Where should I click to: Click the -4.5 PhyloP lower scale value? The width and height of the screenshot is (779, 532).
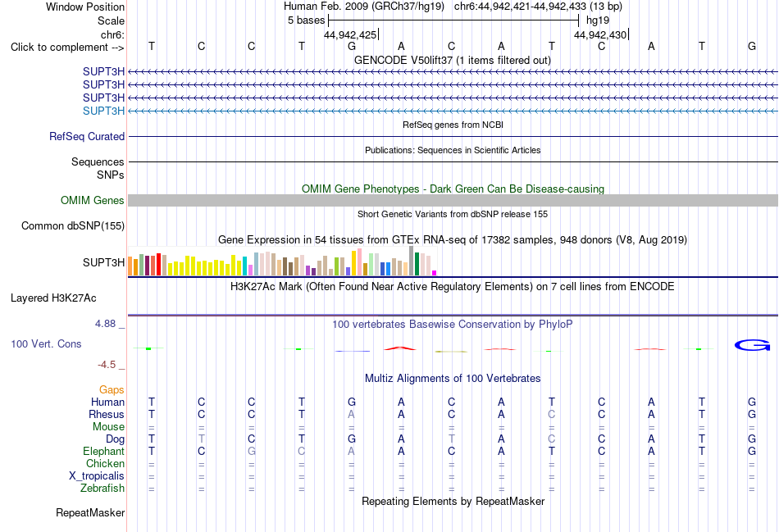click(x=107, y=365)
